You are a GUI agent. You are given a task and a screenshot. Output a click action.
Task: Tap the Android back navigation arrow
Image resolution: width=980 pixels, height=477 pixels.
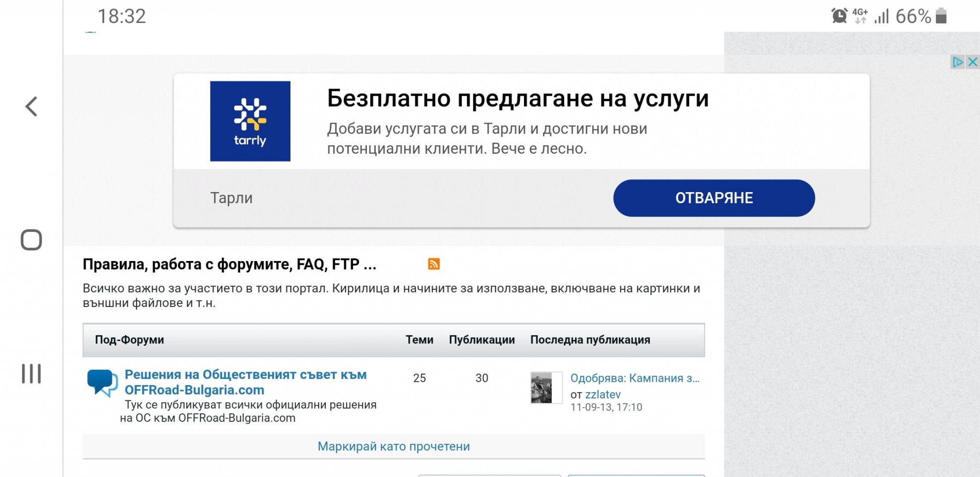click(x=32, y=106)
